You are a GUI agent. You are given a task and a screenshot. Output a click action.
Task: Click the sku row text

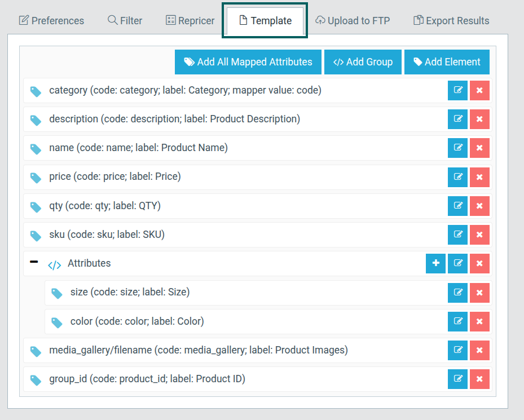click(x=107, y=235)
